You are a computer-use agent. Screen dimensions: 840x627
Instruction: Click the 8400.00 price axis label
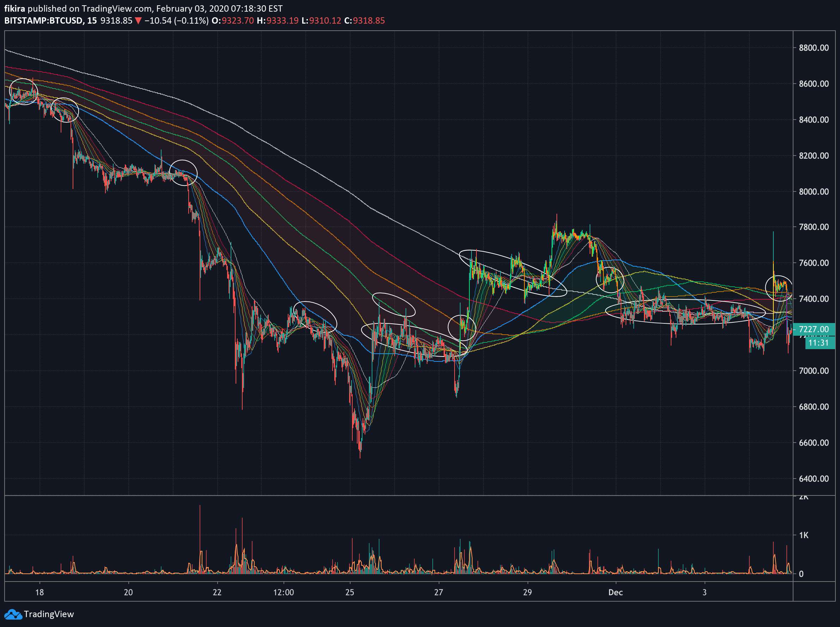coord(814,120)
